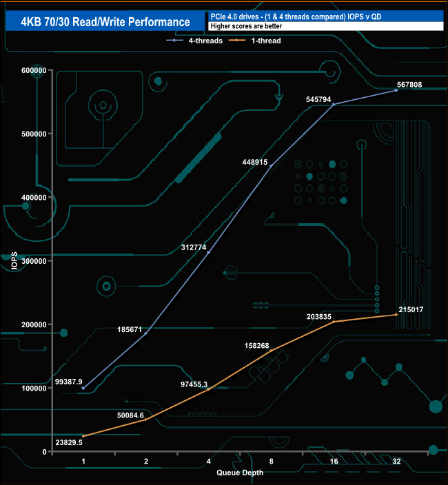This screenshot has height=485, width=448.
Task: Click the 448915 data label
Action: 254,162
